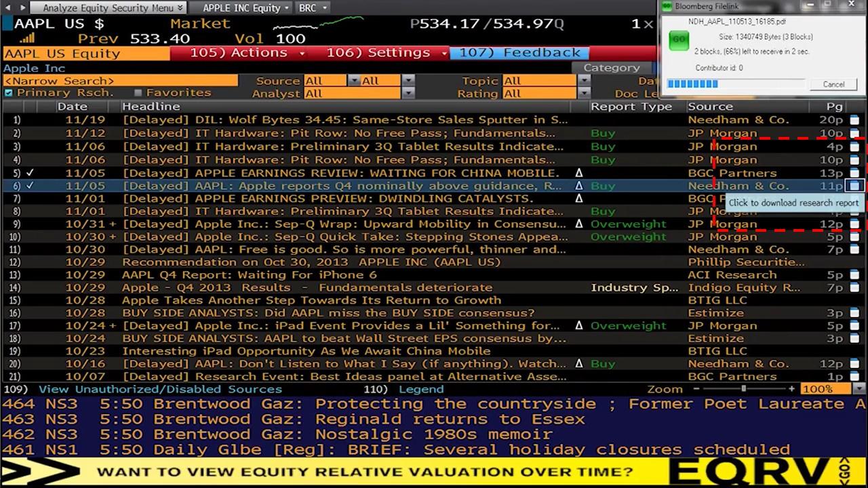Open the Category tab
Viewport: 868px width, 488px height.
[612, 68]
